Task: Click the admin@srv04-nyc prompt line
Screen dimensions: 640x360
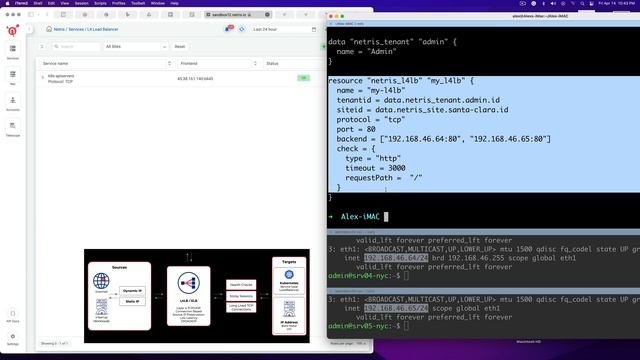Action: (364, 276)
